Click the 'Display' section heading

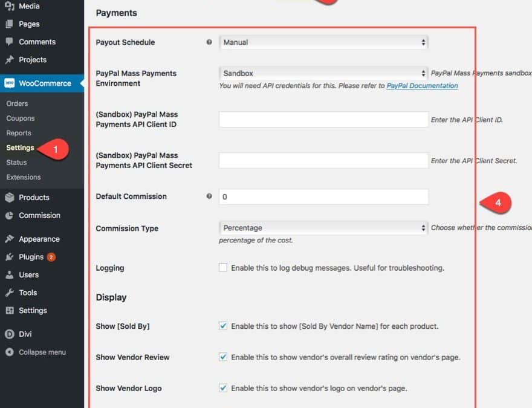coord(111,297)
